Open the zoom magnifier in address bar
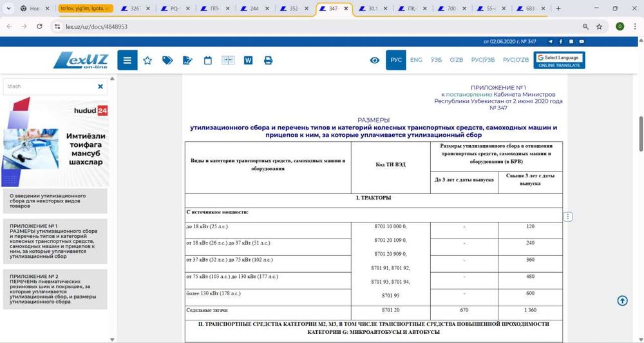644x343 pixels. pos(585,26)
